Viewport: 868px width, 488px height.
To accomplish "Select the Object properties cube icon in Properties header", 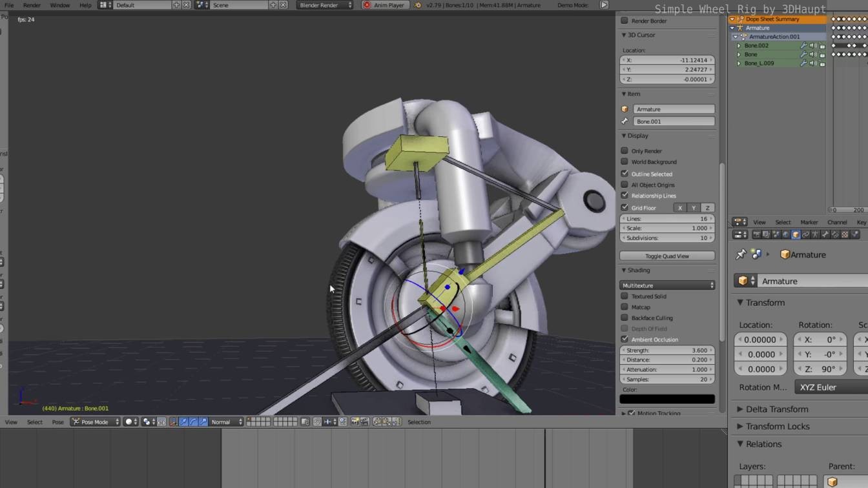I will (794, 234).
